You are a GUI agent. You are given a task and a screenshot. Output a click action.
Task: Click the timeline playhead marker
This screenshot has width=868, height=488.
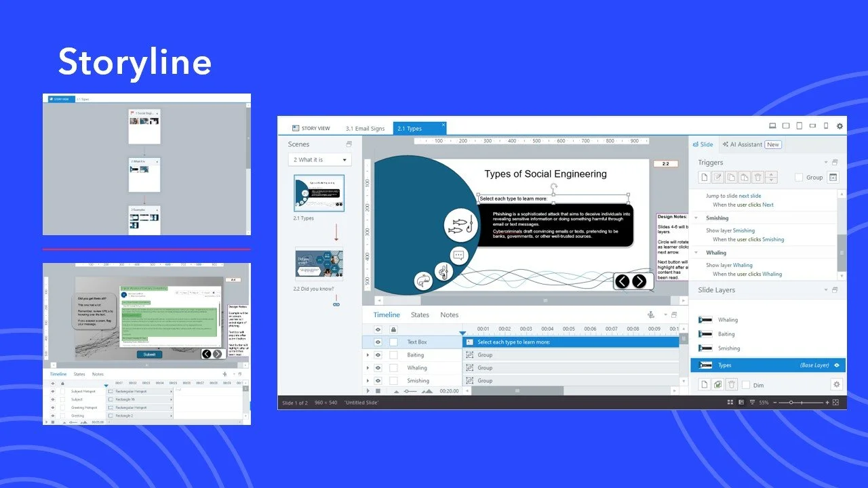[463, 333]
